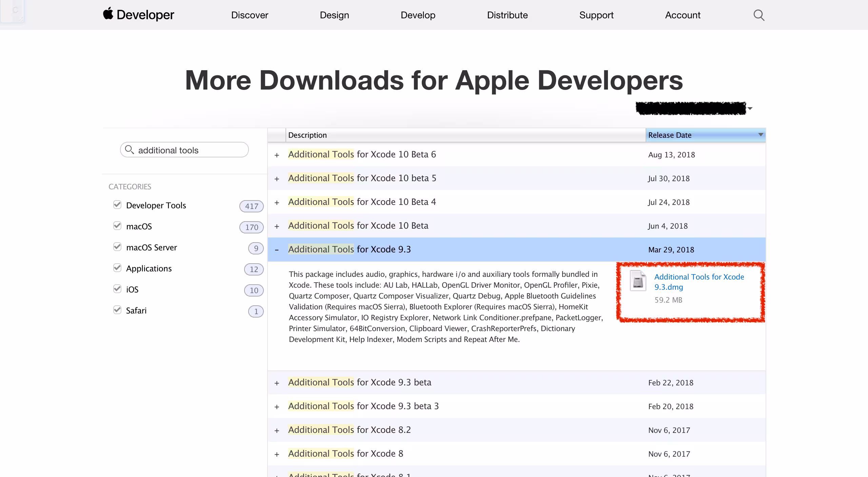Expand the Xcode 8 row released Nov 6
Viewport: 868px width, 477px height.
pyautogui.click(x=277, y=454)
